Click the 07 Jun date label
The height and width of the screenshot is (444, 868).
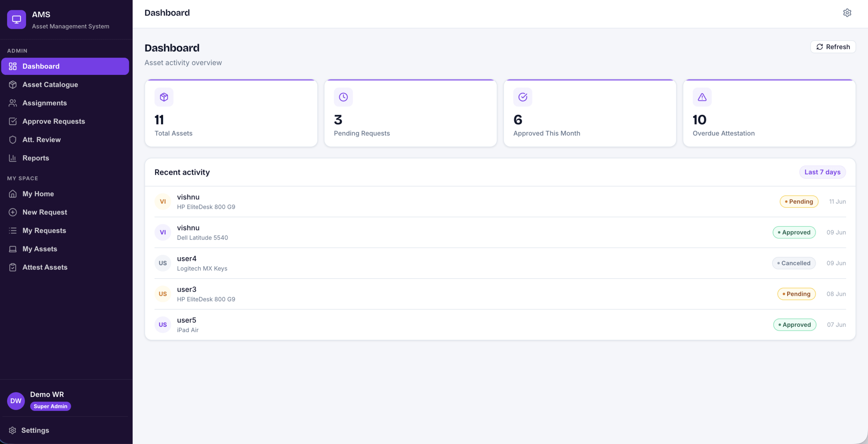pos(836,325)
